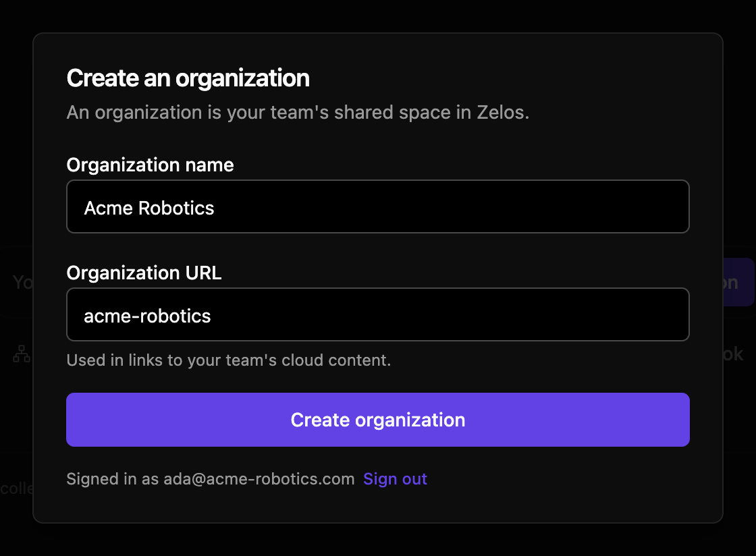Click the Sign out link
Screen dimensions: 756x556
tap(395, 479)
